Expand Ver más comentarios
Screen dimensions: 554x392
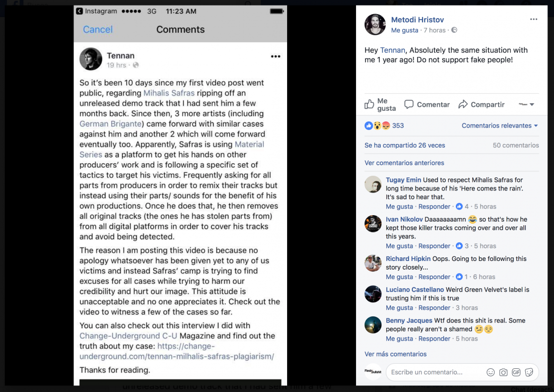coord(395,354)
